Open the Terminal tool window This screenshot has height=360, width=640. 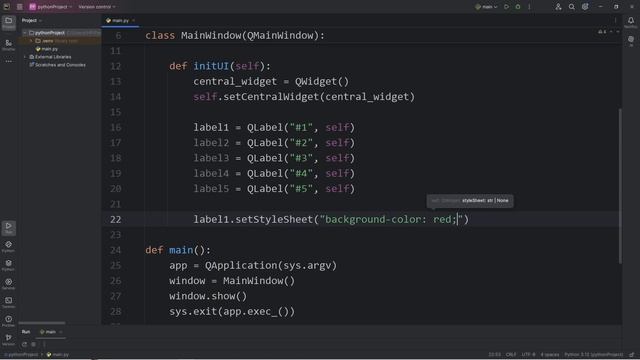9,302
